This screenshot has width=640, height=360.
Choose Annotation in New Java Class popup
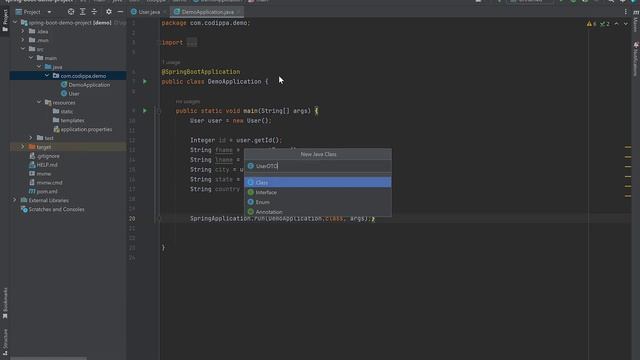click(x=318, y=212)
